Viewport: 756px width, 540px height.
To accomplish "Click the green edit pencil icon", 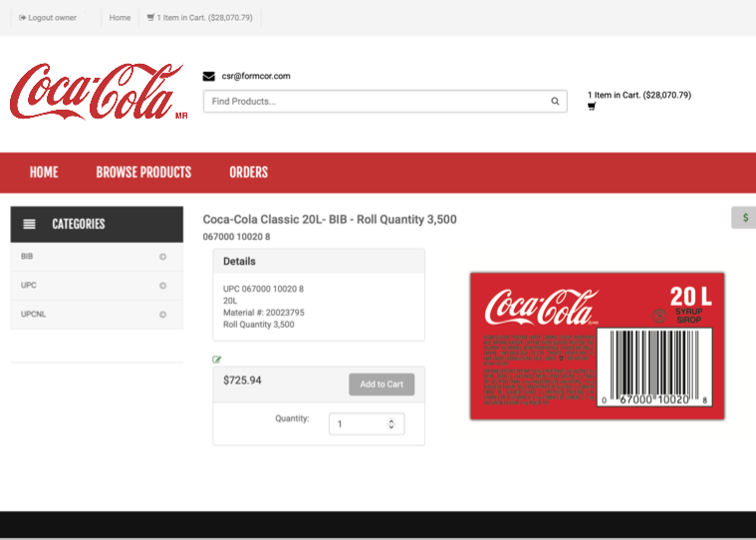I will coord(217,360).
